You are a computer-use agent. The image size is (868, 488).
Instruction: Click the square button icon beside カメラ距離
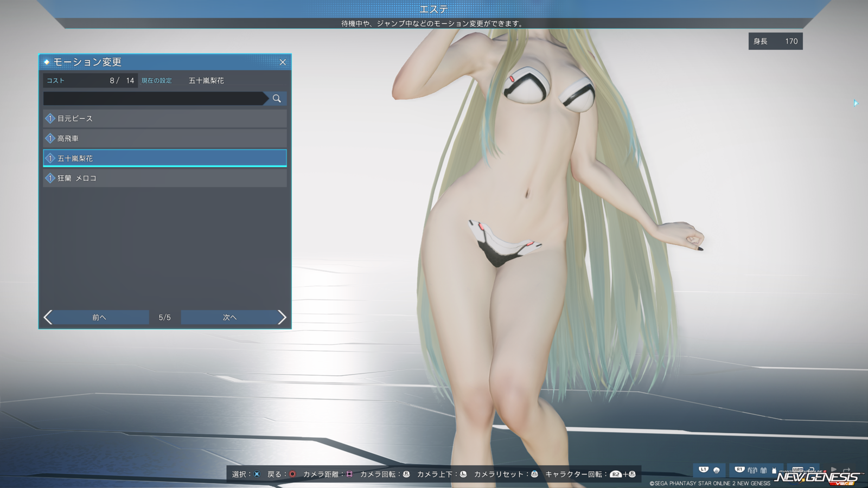pos(349,474)
